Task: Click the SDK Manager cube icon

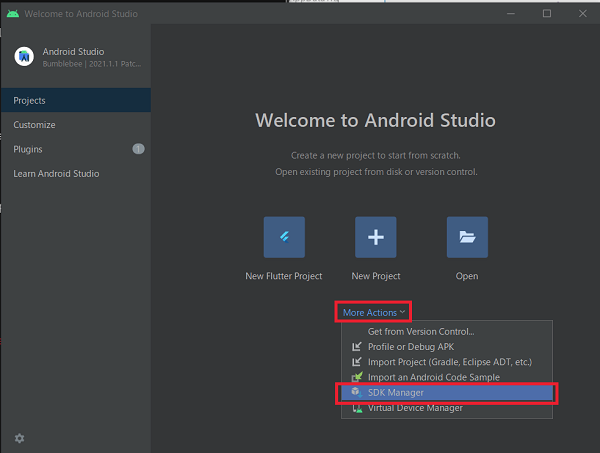Action: click(357, 392)
